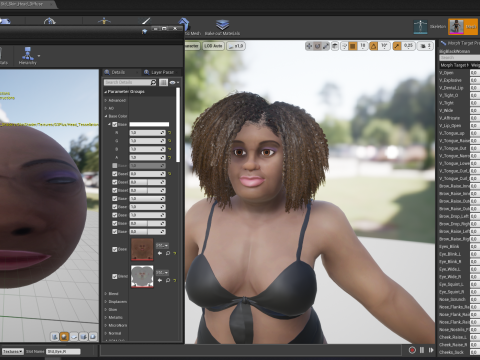
Task: Open the eye view options dropdown in Details
Action: coord(174,82)
